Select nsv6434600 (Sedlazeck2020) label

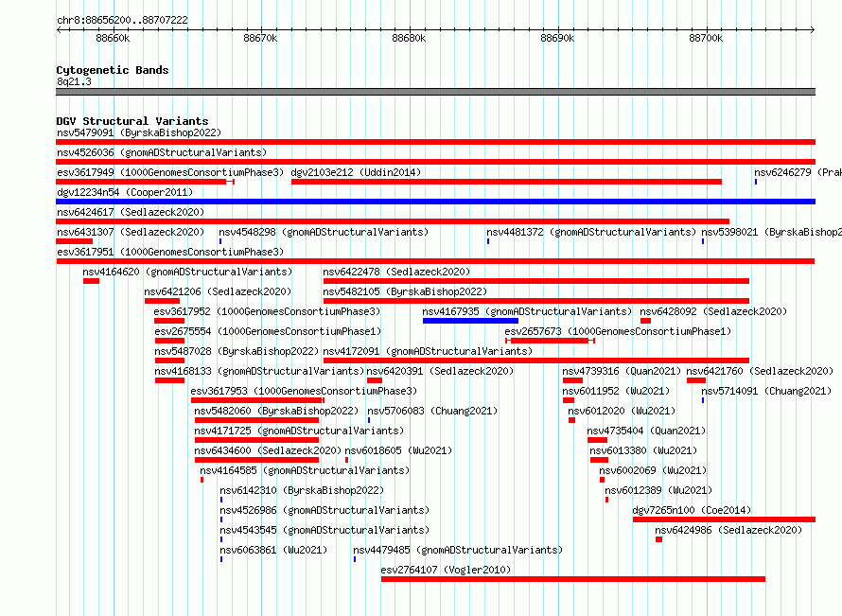tap(268, 450)
